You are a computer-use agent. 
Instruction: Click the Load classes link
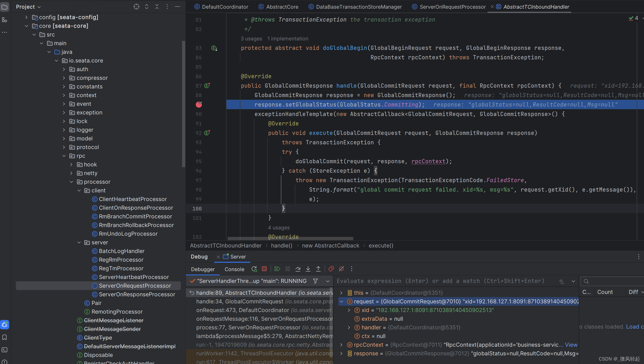(635, 327)
